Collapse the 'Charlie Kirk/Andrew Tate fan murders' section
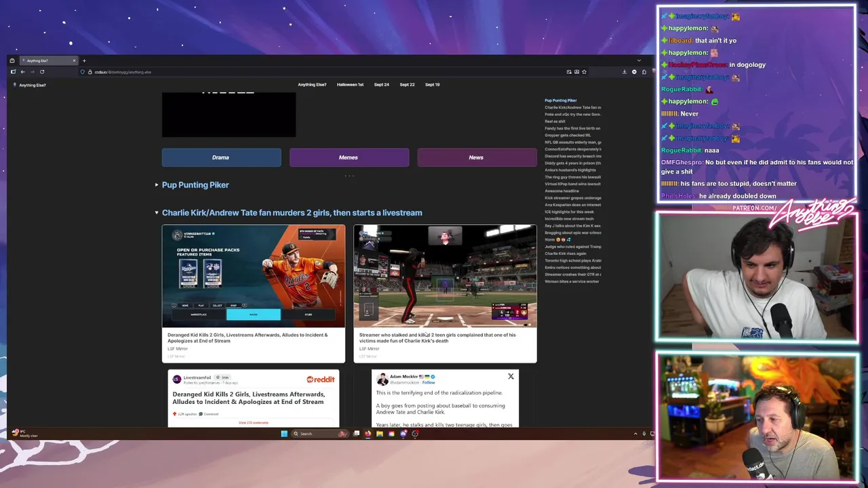 click(157, 213)
